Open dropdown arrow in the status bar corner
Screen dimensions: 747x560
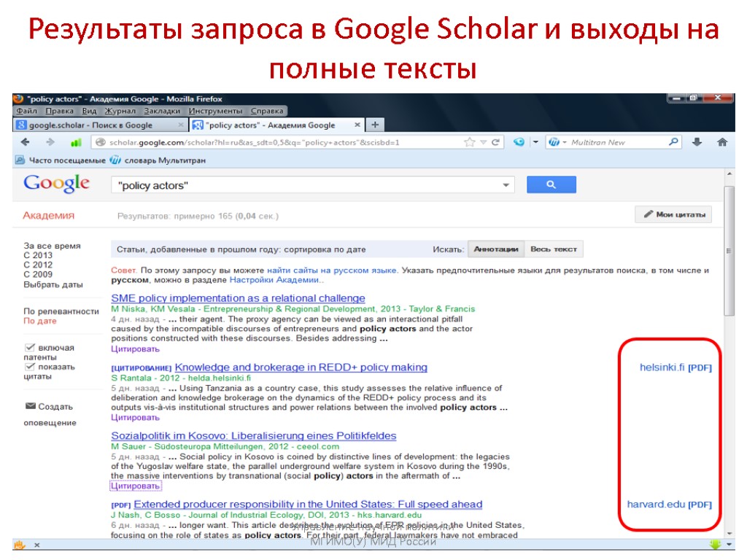click(729, 544)
